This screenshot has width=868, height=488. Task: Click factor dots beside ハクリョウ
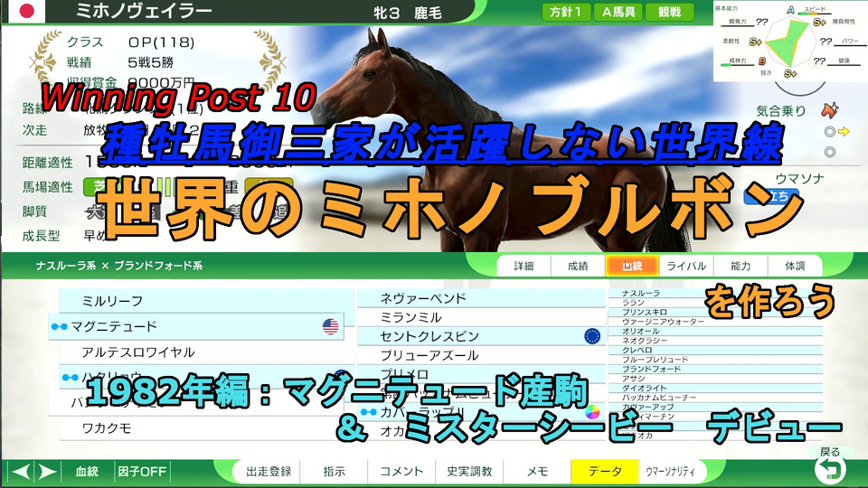pos(70,378)
